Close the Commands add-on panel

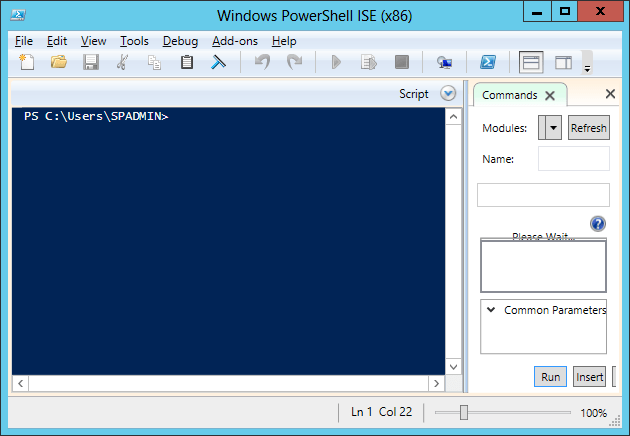(x=610, y=94)
